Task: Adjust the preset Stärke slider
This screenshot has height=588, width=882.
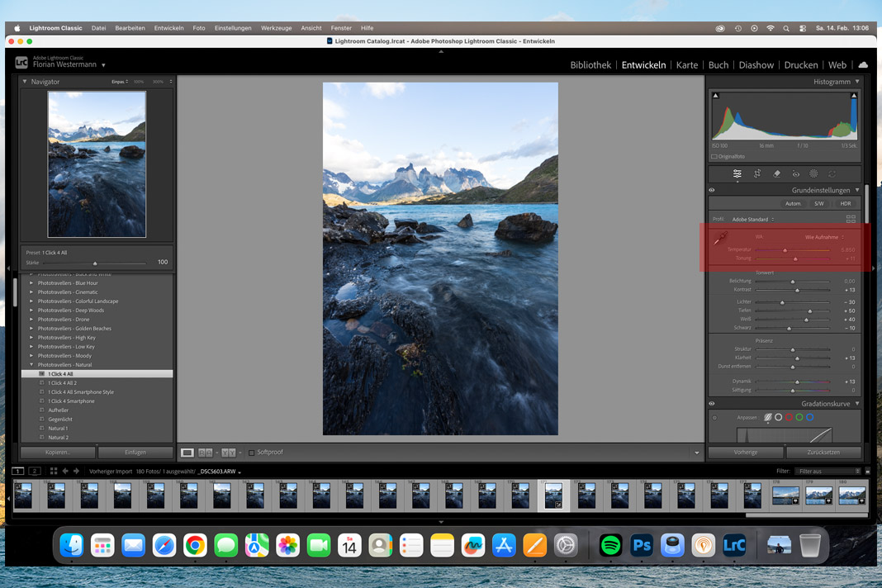Action: 95,263
